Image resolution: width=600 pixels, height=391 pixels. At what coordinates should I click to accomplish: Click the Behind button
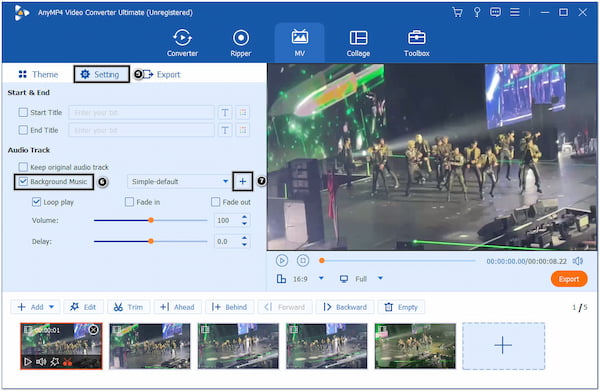pos(229,307)
